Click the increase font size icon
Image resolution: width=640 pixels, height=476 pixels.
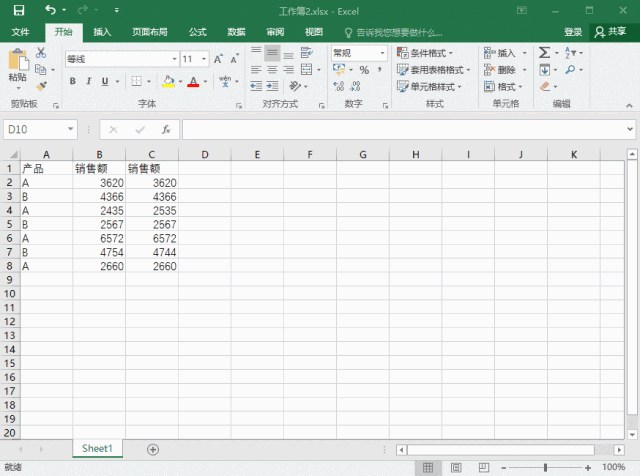[x=218, y=59]
